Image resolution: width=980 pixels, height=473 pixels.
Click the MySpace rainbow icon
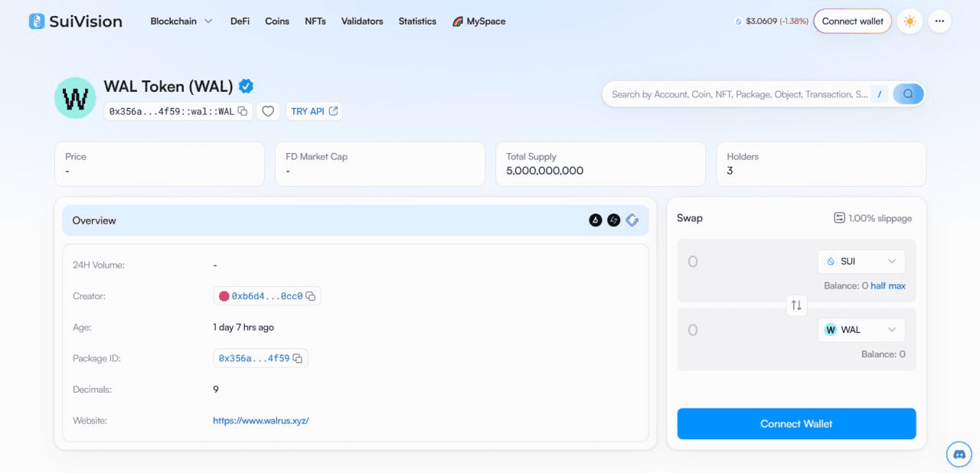458,21
